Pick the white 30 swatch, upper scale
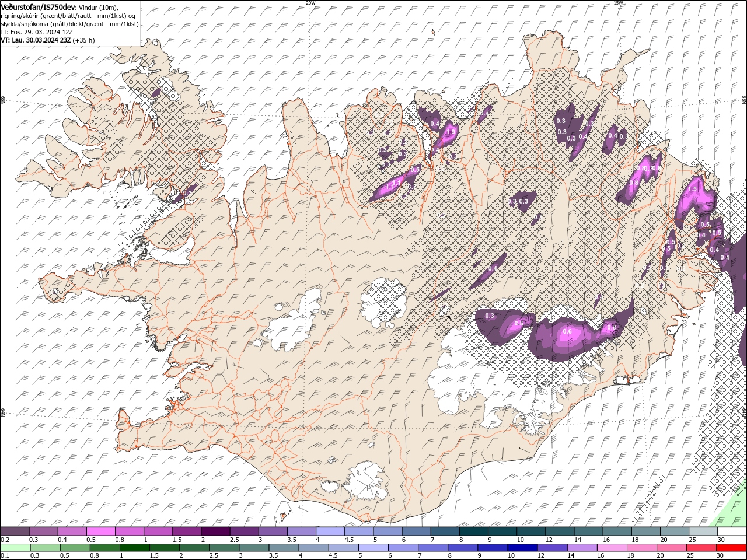The width and height of the screenshot is (747, 560). [x=732, y=531]
